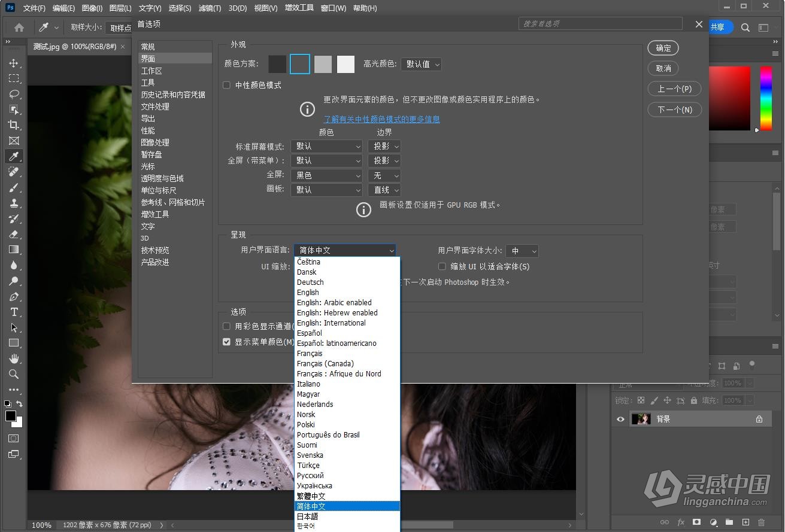
Task: Click the 下一个(N) button
Action: click(674, 110)
